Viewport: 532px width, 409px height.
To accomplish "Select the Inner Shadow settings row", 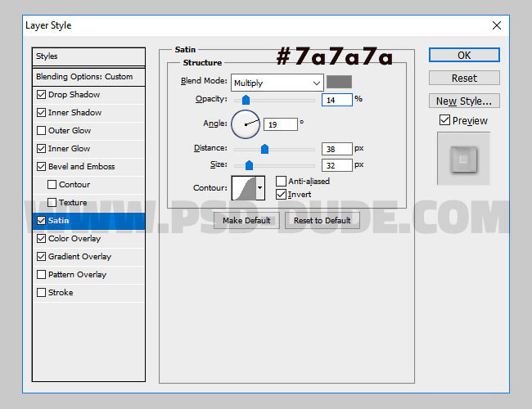I will pyautogui.click(x=88, y=113).
